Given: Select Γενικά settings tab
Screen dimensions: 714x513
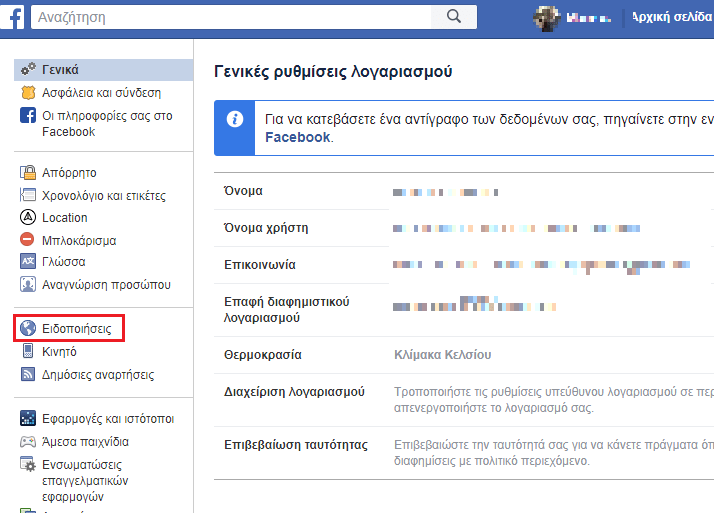Looking at the screenshot, I should [x=103, y=70].
